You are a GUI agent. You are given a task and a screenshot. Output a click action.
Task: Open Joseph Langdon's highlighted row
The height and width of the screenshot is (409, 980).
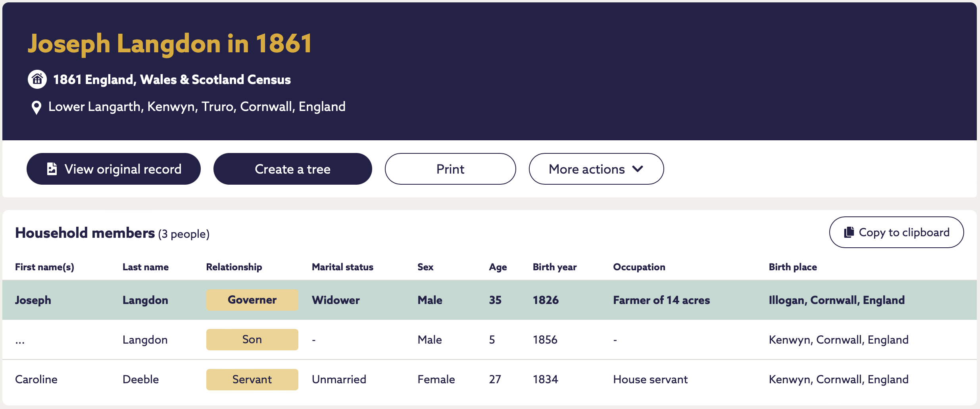pyautogui.click(x=490, y=300)
